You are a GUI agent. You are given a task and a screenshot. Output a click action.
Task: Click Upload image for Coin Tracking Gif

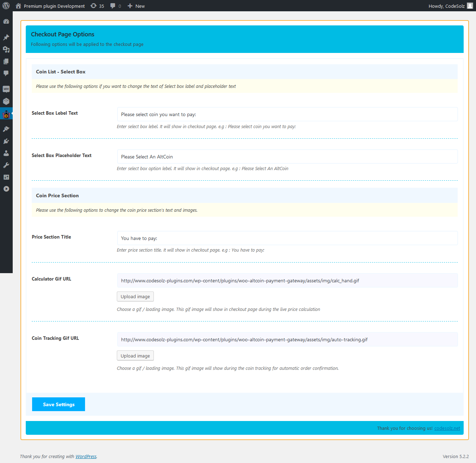point(135,356)
